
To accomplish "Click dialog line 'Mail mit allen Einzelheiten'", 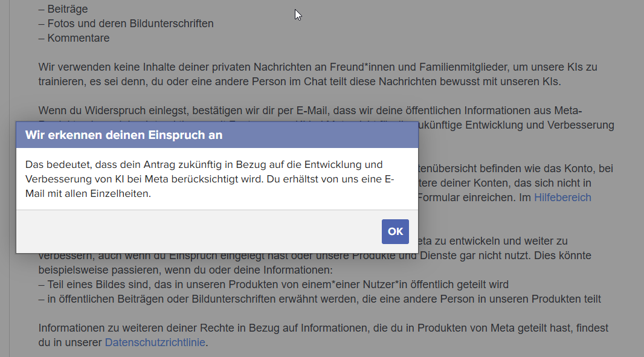I will tap(88, 194).
